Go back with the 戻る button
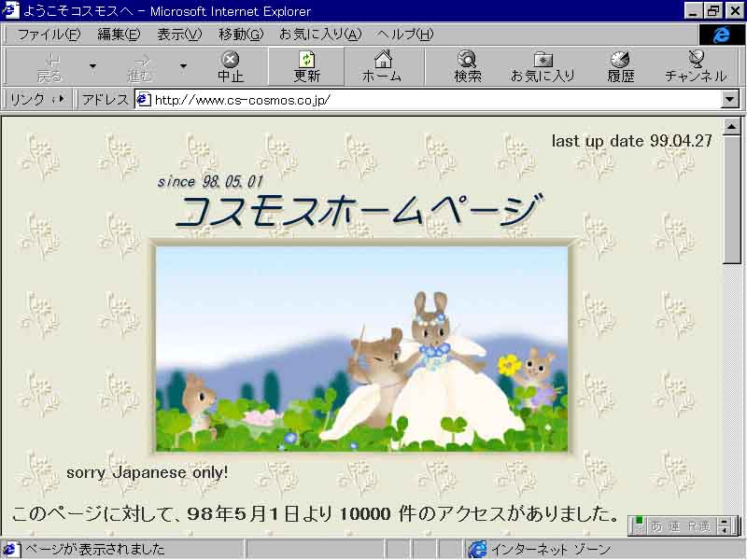 (x=49, y=66)
